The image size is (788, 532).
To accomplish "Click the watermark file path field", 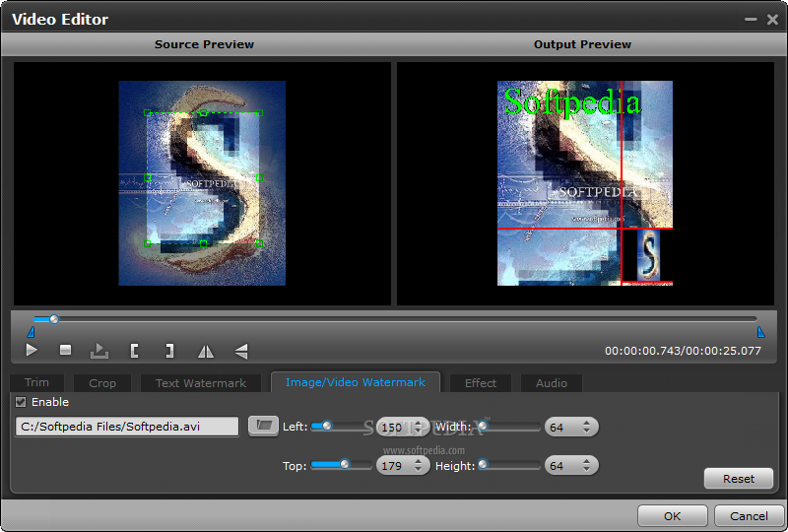I will [x=127, y=427].
